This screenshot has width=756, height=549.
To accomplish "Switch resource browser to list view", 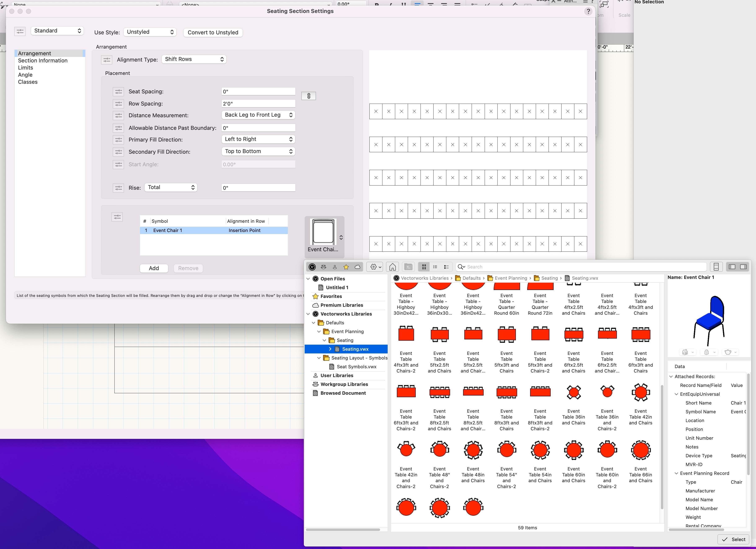I will tap(435, 267).
